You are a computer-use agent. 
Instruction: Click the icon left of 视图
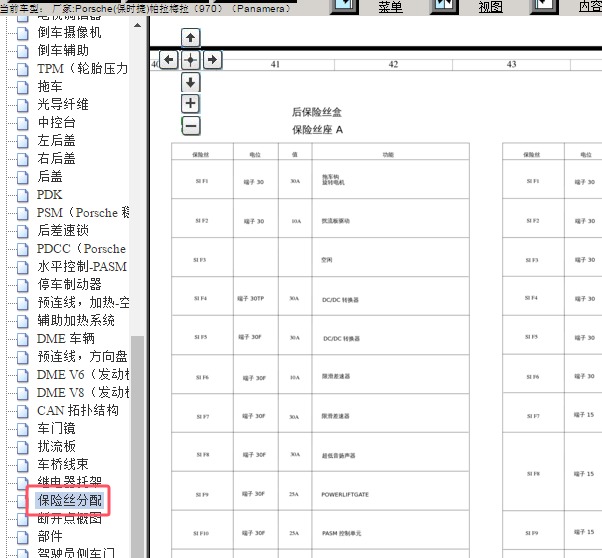pyautogui.click(x=444, y=6)
